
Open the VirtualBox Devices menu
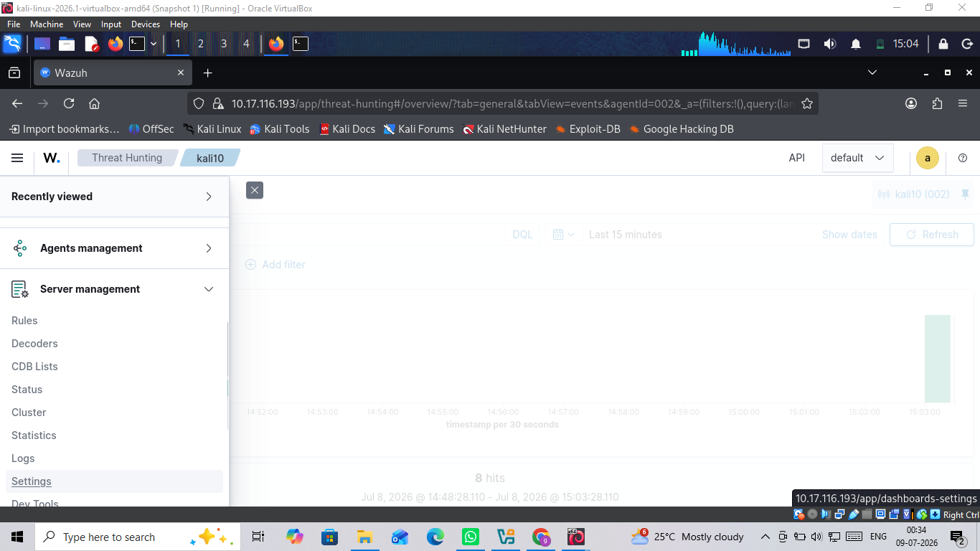coord(146,24)
